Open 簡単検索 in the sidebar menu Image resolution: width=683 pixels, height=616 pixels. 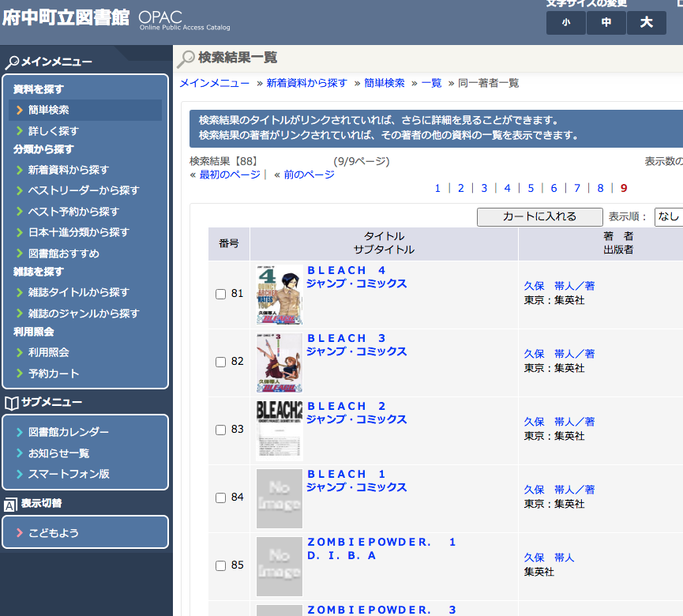point(49,110)
